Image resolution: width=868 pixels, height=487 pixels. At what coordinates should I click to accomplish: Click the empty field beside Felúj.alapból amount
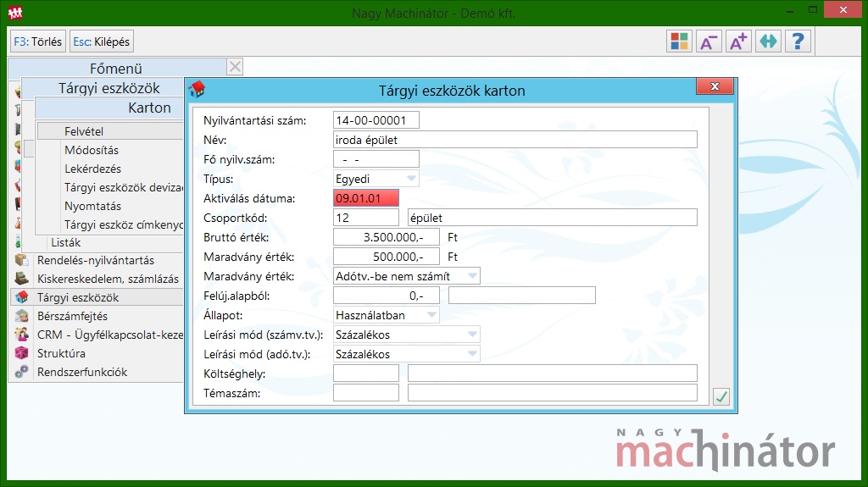[x=522, y=296]
